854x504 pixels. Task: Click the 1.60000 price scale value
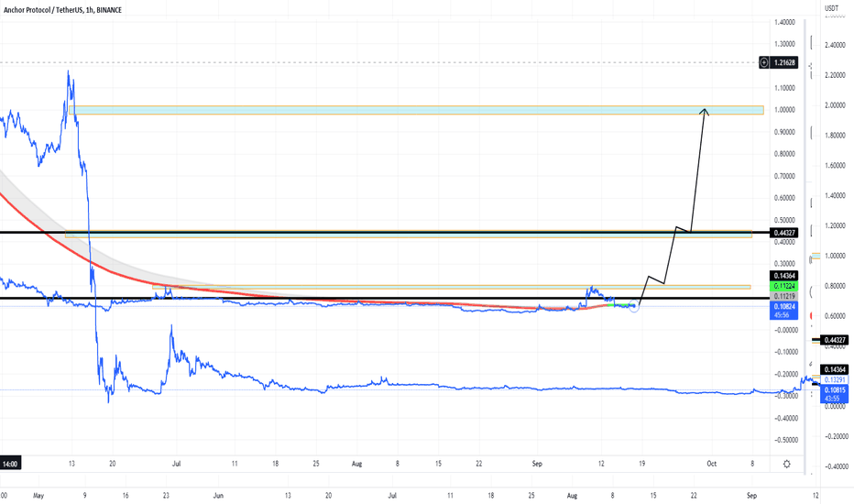(x=836, y=166)
